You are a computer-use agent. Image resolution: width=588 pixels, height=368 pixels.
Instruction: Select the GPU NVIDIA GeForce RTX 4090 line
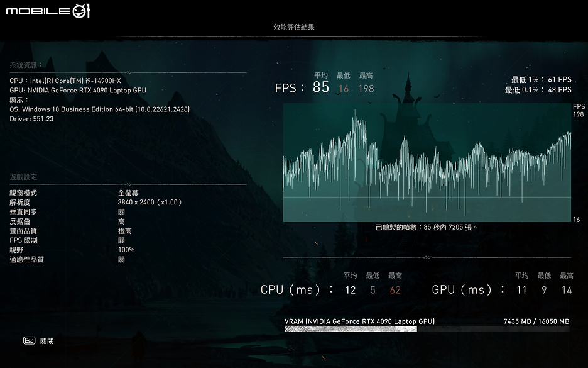[78, 90]
